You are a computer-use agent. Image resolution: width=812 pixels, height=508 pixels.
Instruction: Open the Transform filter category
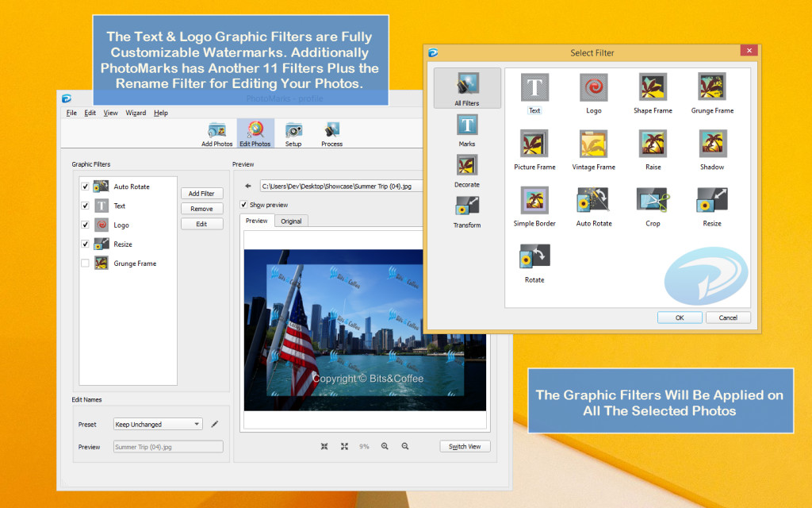pos(467,211)
